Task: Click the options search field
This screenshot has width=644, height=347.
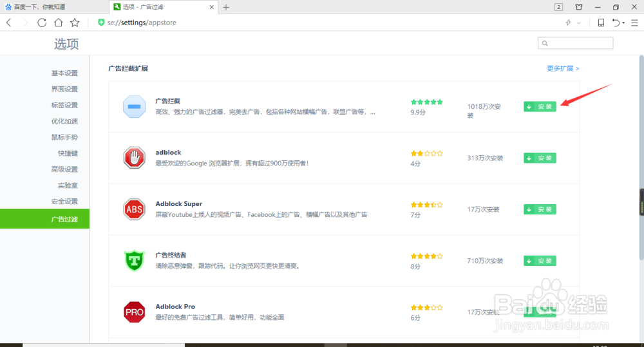Action: tap(575, 42)
